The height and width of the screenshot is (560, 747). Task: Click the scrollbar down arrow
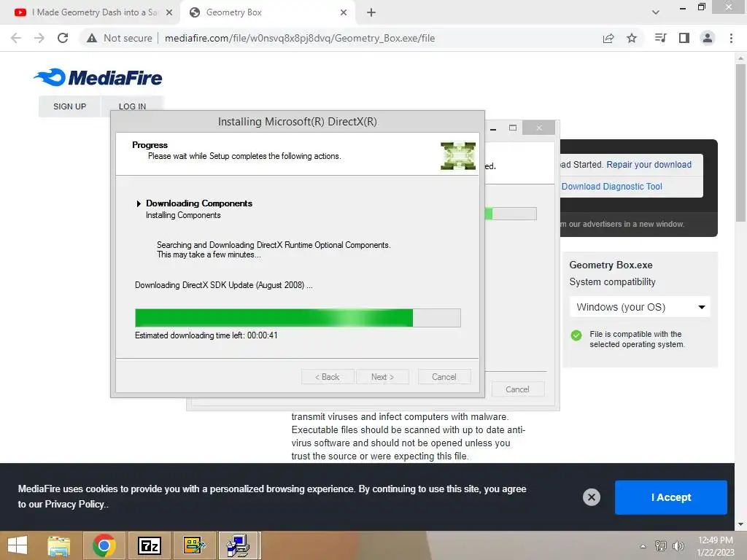point(740,524)
